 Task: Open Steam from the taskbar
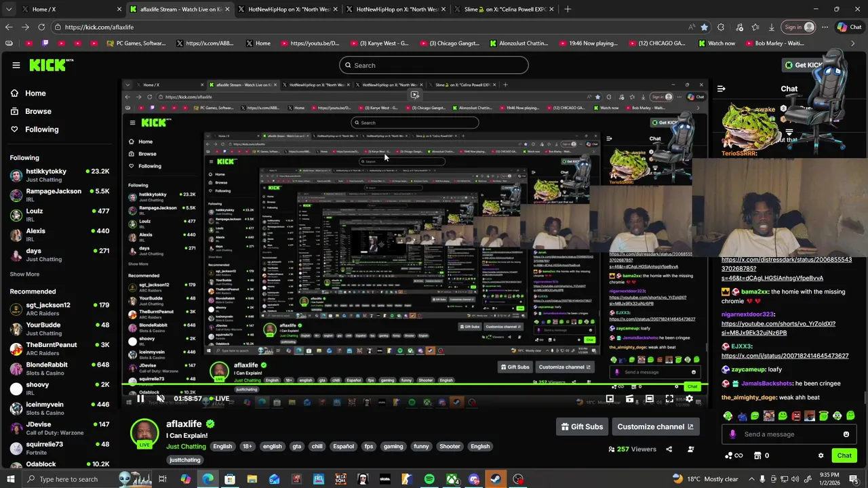pos(496,479)
